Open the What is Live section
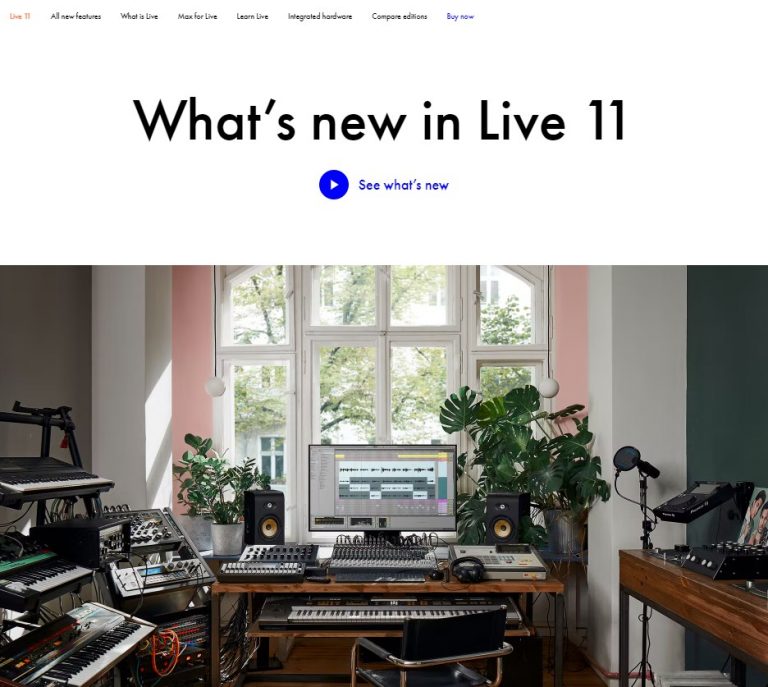The image size is (768, 687). click(x=139, y=16)
